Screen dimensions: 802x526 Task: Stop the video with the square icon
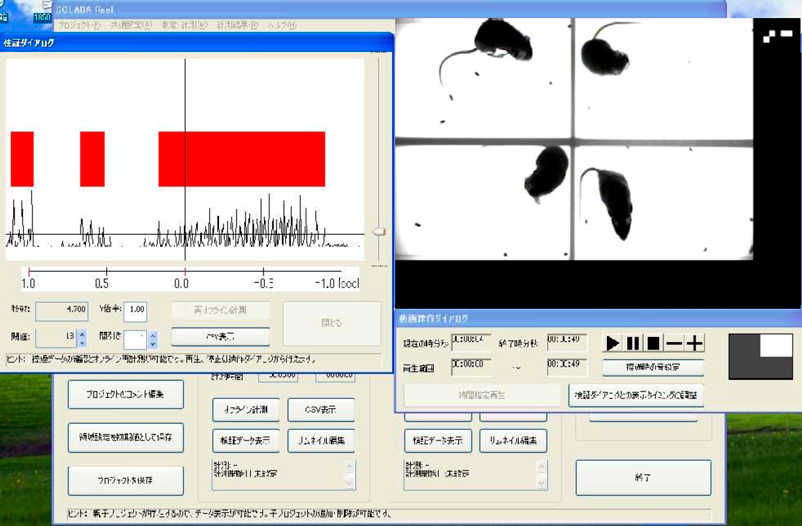coord(653,343)
